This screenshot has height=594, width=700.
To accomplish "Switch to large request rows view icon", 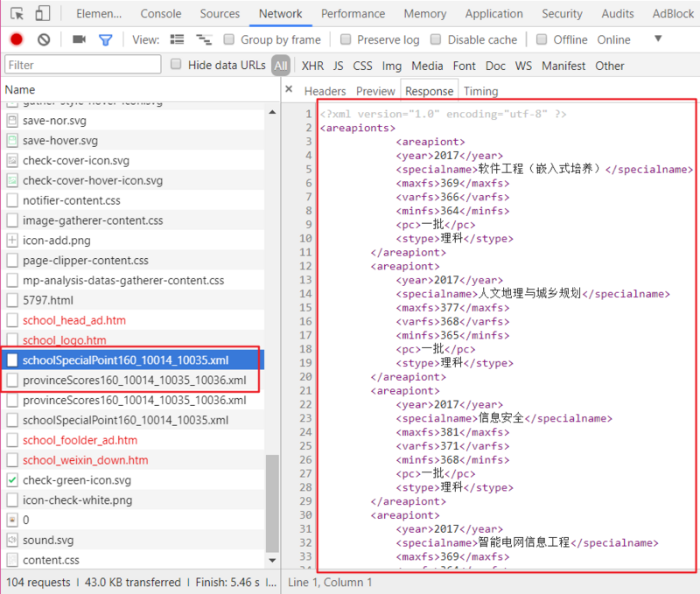I will pos(177,39).
